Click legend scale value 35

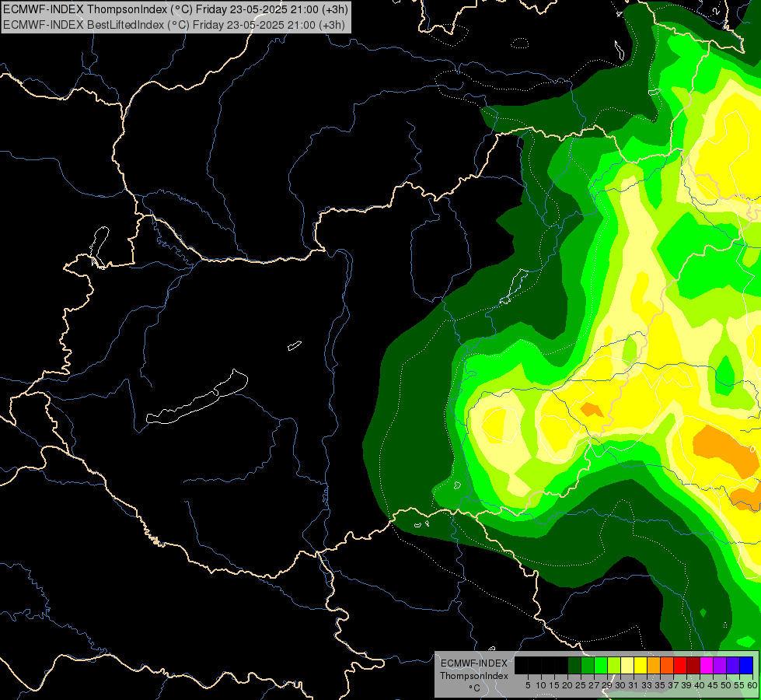[660, 685]
